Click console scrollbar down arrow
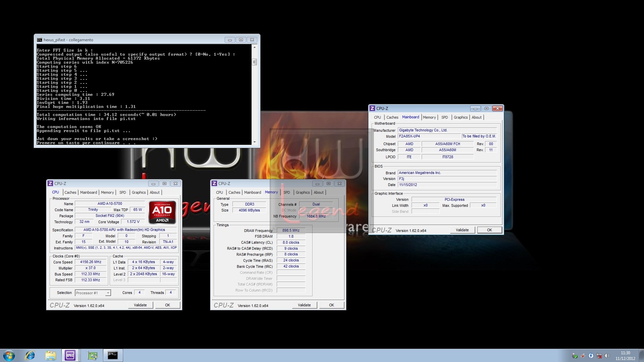This screenshot has width=644, height=362. click(255, 142)
